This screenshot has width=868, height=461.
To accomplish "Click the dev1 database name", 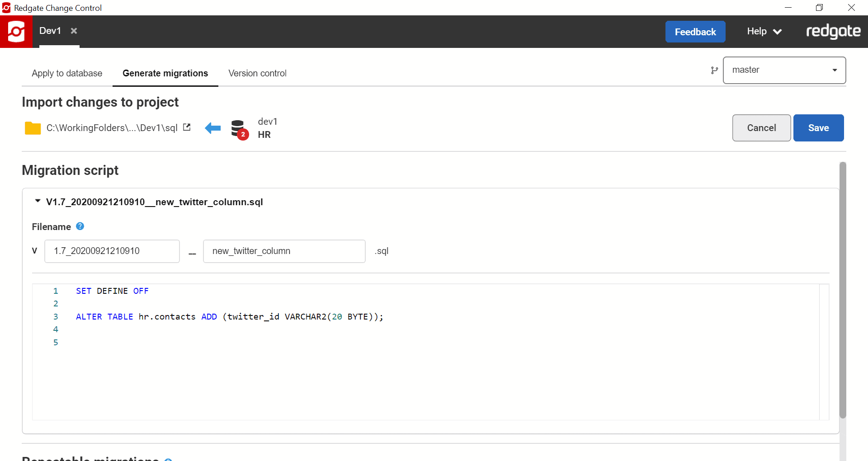I will tap(268, 122).
